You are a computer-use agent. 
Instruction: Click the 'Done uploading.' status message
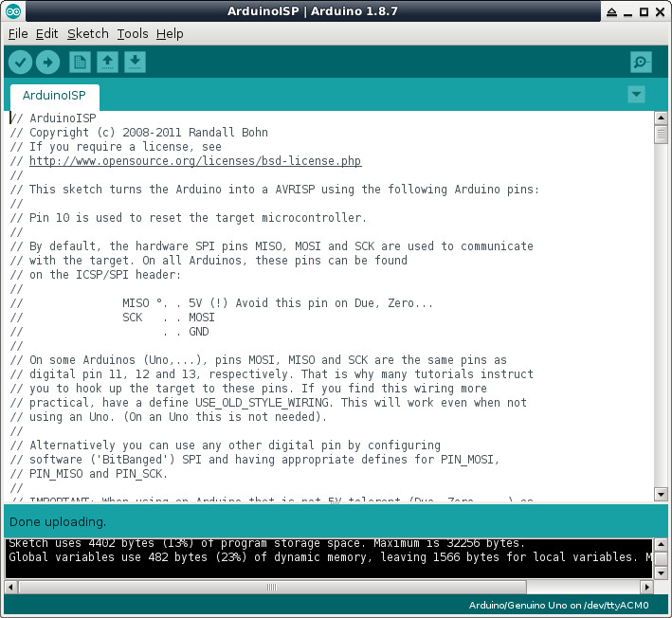[x=58, y=521]
